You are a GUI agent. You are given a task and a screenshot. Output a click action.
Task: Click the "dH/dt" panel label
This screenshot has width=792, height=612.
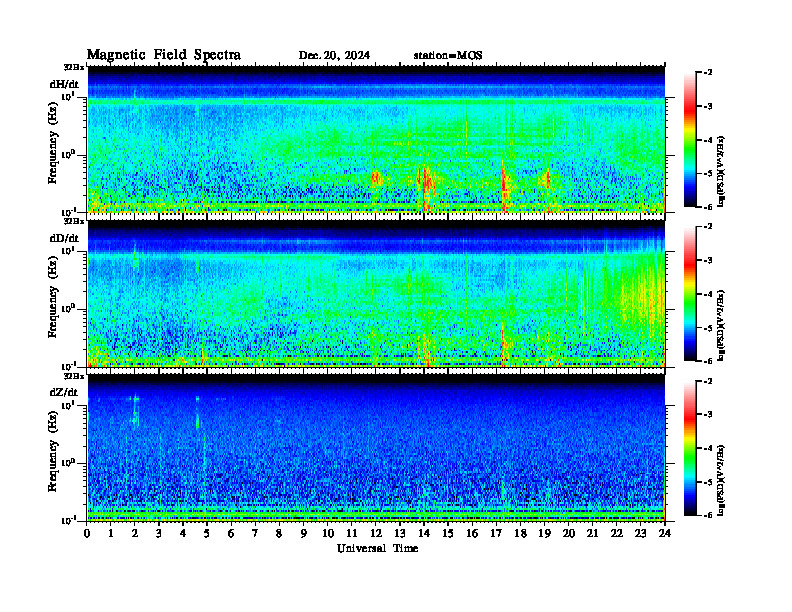64,84
